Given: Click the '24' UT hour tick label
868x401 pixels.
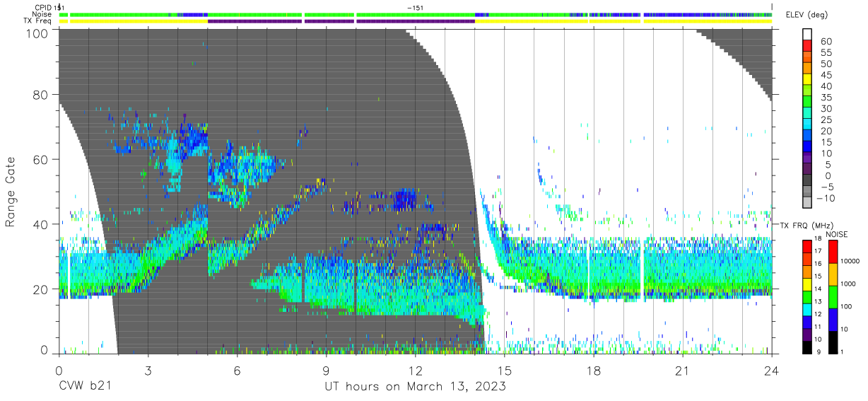Looking at the screenshot, I should click(x=771, y=370).
